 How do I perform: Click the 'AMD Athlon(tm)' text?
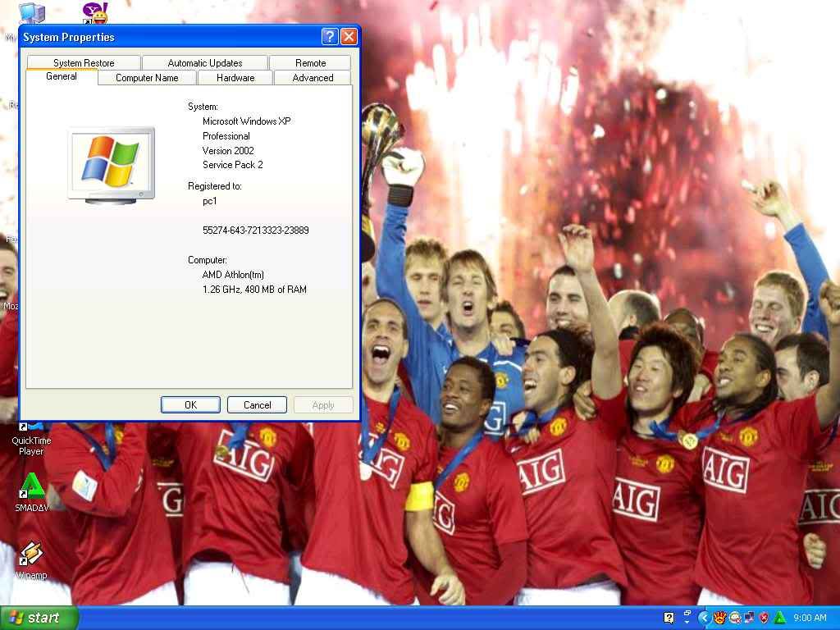click(233, 275)
